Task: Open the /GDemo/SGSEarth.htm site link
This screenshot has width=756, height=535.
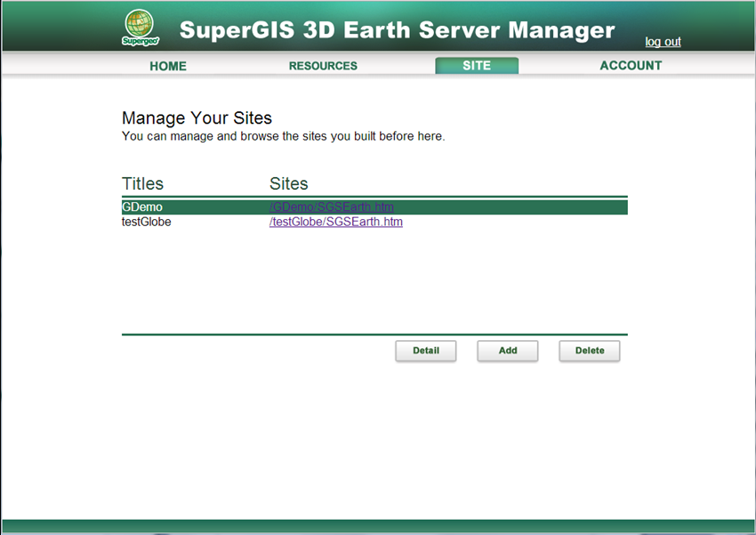Action: (332, 207)
